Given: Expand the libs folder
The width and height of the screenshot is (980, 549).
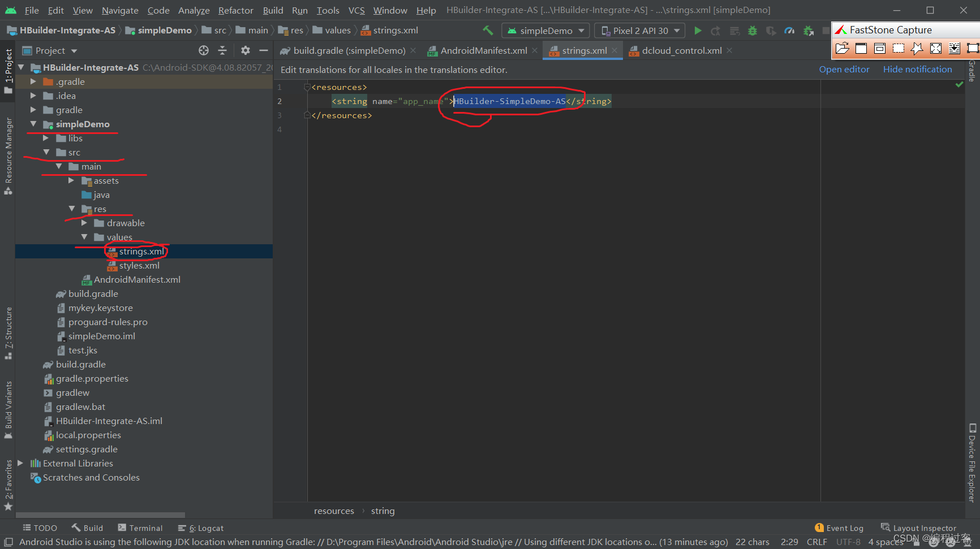Looking at the screenshot, I should pos(46,138).
